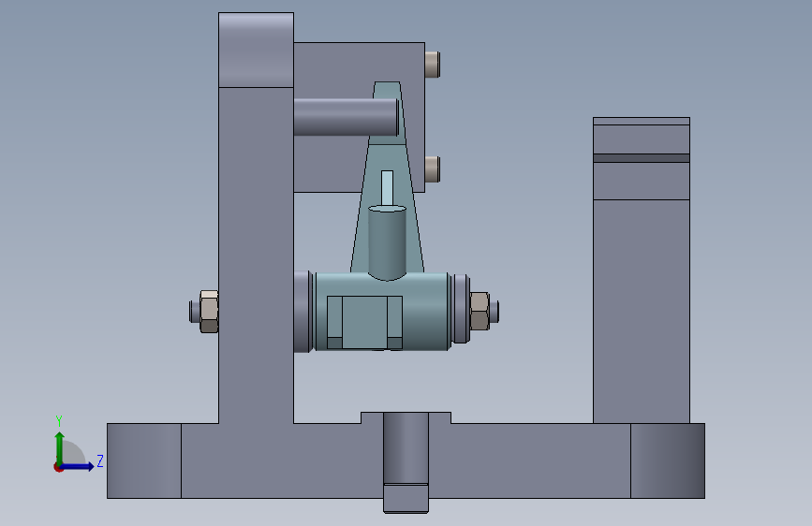Select the rounded left end of the base
Viewport: 812px width, 526px height.
144,460
